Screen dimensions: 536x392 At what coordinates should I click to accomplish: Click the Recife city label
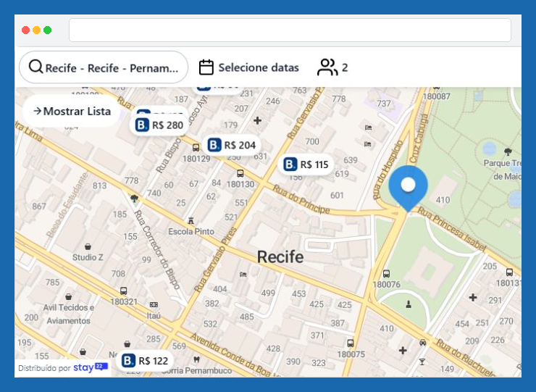pyautogui.click(x=280, y=257)
